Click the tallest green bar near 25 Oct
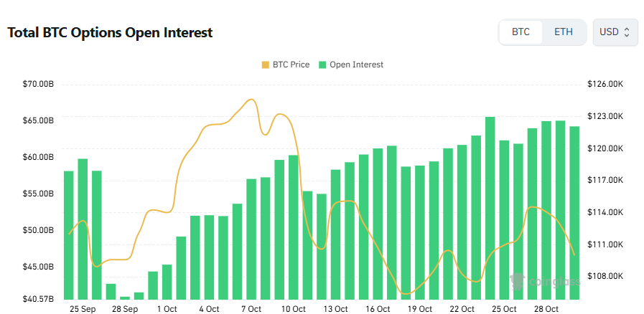The height and width of the screenshot is (314, 644). pos(490,208)
